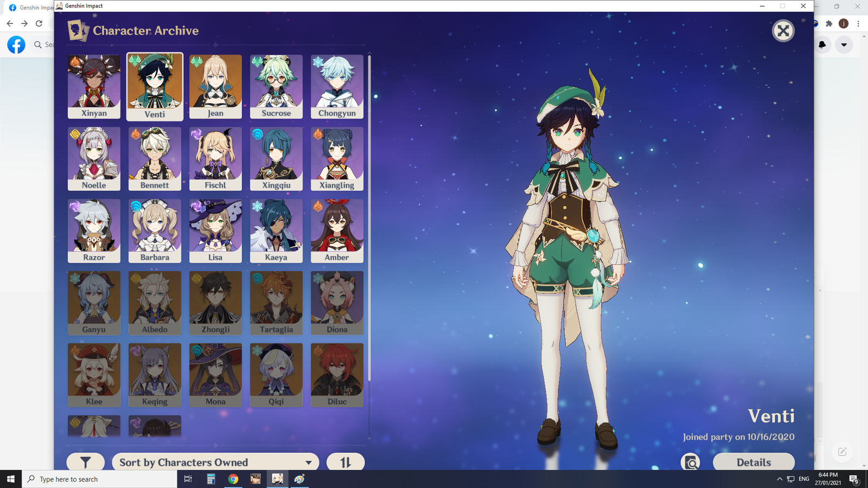Select Amber character card
This screenshot has height=488, width=868.
click(337, 231)
